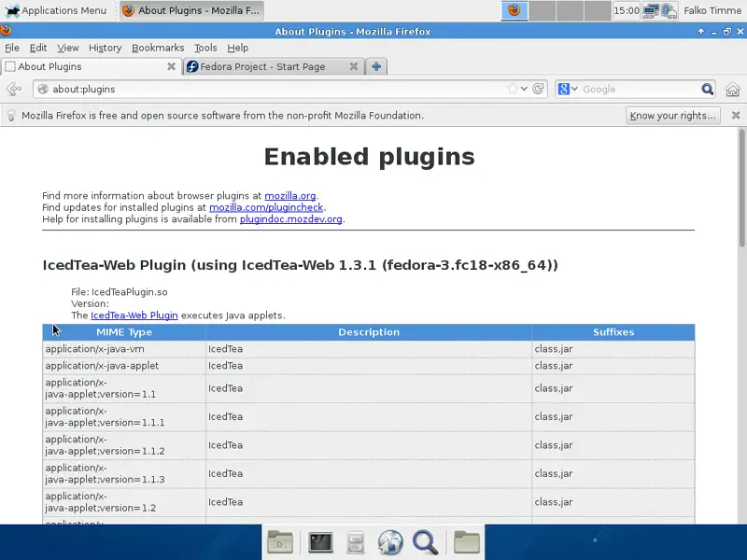Click the search magnifier button in search bar
The image size is (747, 560).
tap(708, 89)
